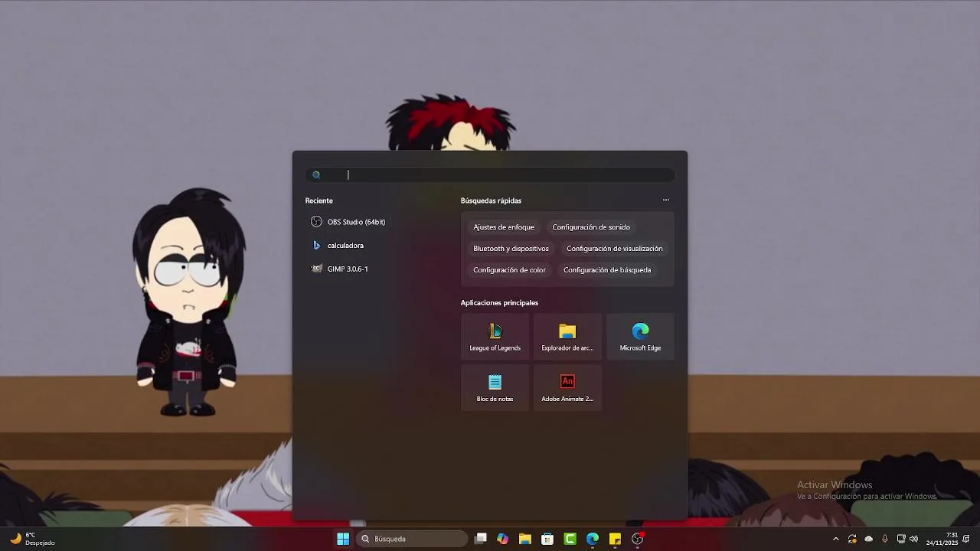Open clock and date 24/11/2025
The width and height of the screenshot is (980, 551).
coord(942,539)
